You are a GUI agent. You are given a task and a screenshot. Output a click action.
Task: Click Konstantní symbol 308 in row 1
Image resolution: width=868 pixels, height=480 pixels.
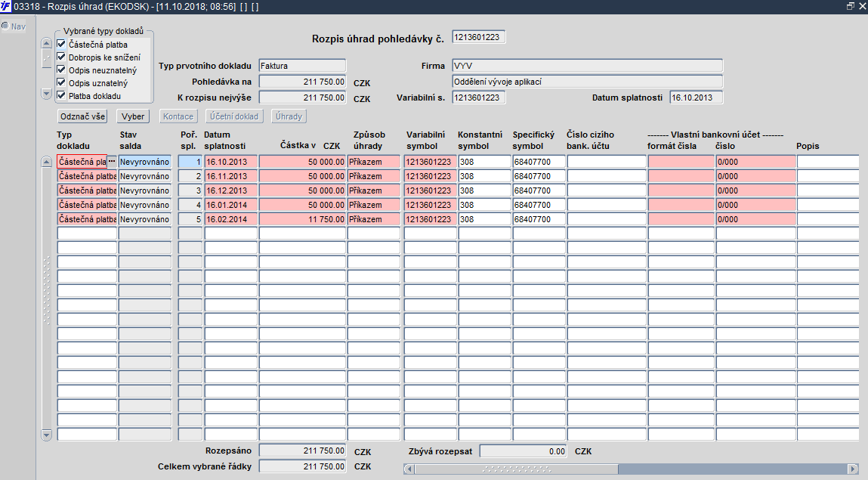click(x=484, y=162)
